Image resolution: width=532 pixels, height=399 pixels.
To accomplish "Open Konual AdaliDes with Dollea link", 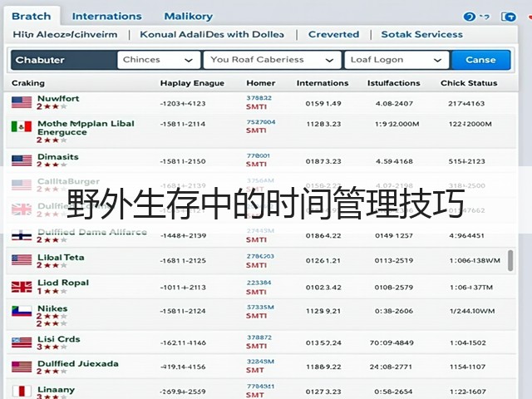I will pos(212,35).
